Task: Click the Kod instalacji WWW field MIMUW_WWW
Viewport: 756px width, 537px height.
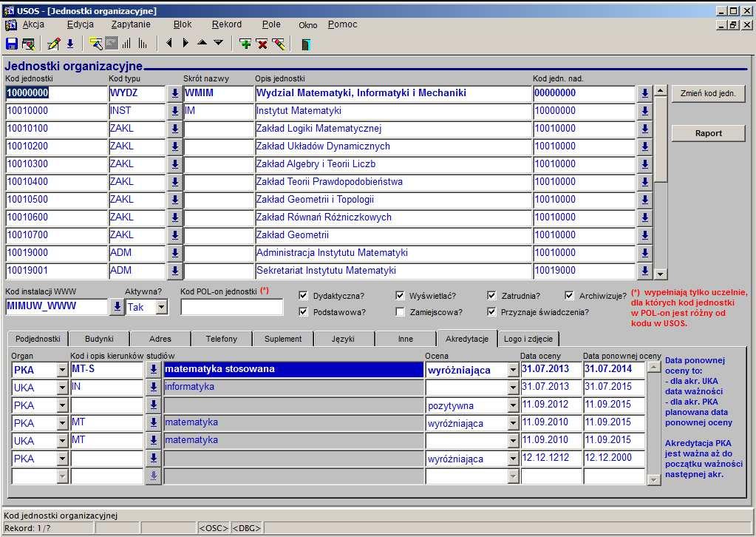Action: click(57, 307)
